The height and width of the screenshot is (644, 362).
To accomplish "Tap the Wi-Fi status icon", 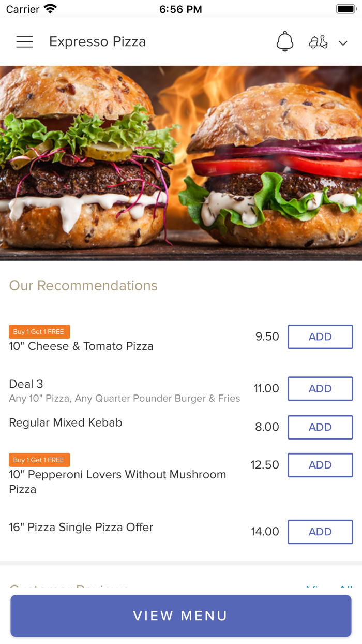I will coord(50,9).
